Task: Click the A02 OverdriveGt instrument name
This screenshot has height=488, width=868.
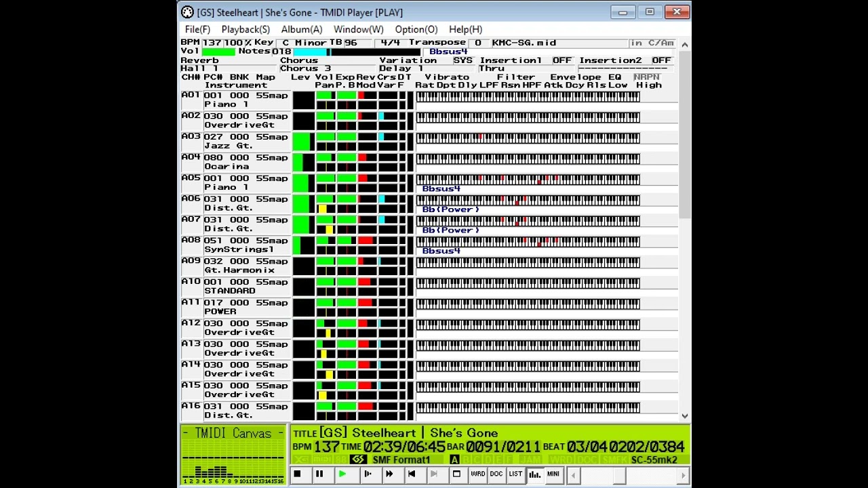Action: click(239, 125)
